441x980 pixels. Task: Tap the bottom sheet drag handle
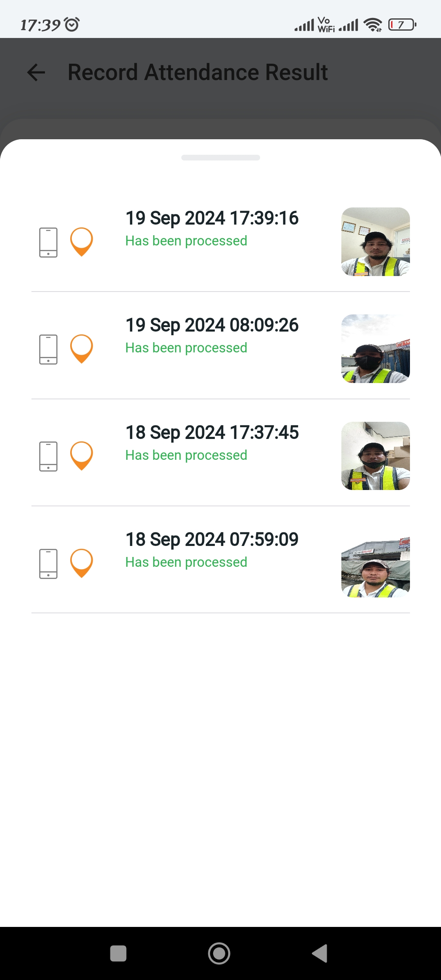(220, 158)
